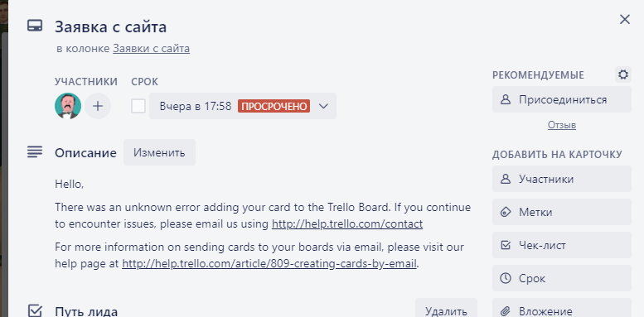Open the Метки labels option
644x317 pixels.
click(562, 212)
